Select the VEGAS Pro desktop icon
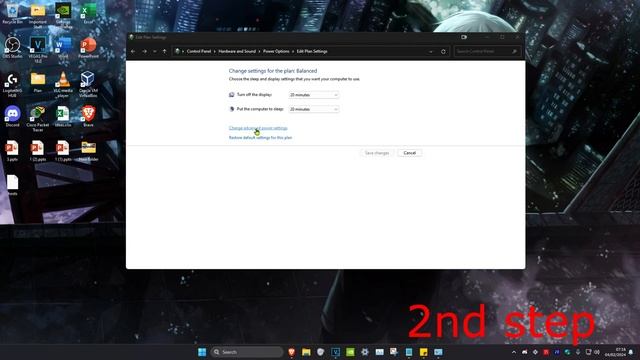 38,50
